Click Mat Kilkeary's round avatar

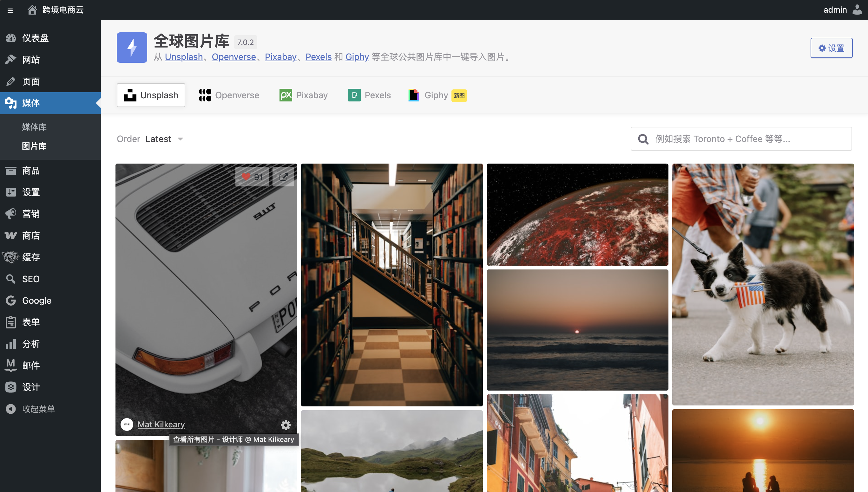click(x=127, y=424)
